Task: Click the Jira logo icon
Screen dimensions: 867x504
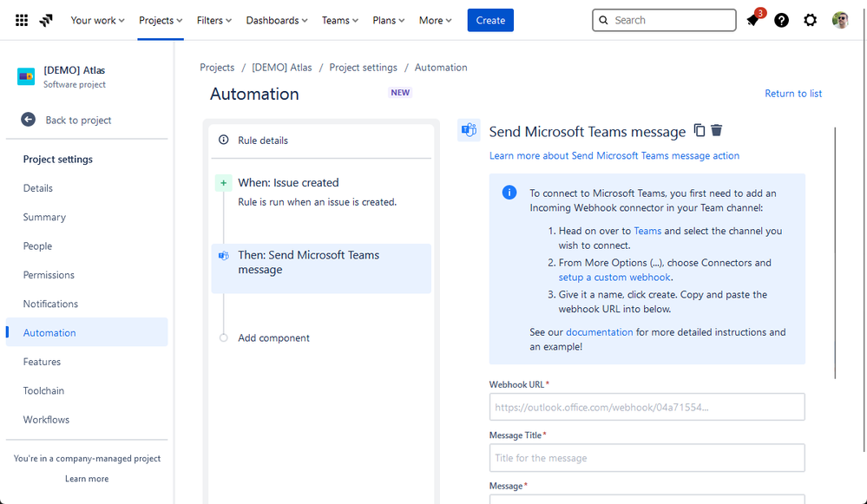Action: (46, 20)
